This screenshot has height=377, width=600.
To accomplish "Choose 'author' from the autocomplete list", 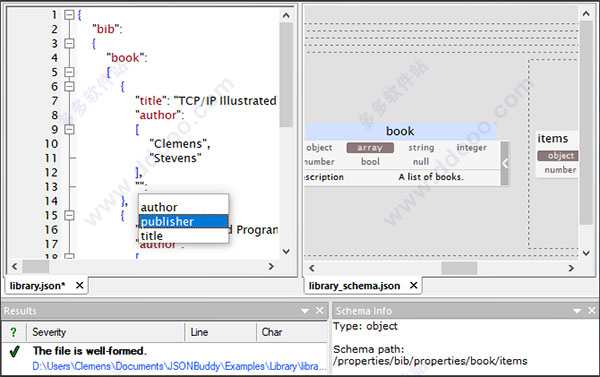I will coord(183,207).
